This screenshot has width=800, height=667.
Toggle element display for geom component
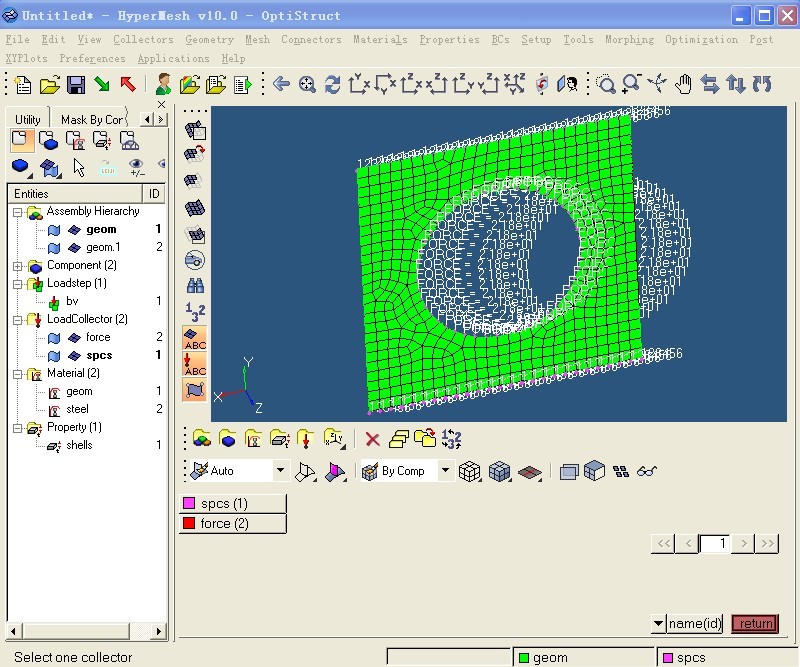(74, 230)
